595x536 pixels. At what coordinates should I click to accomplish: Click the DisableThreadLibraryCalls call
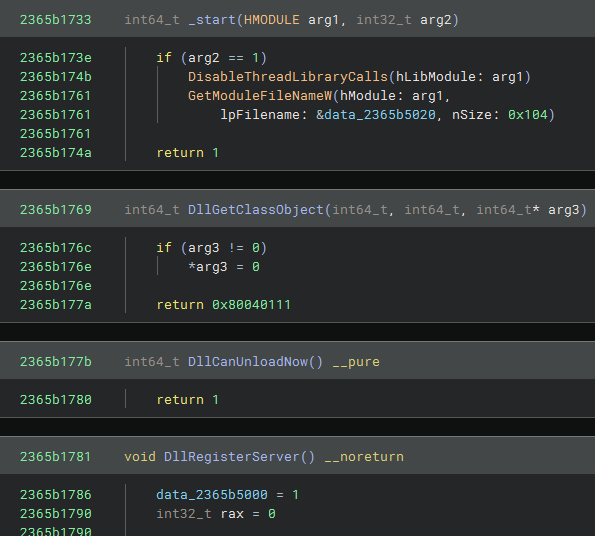pos(288,77)
